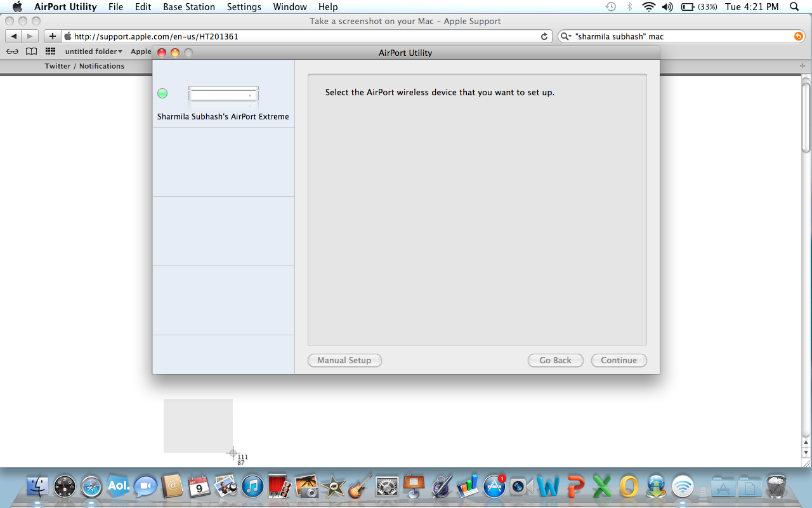Click AirPort Utility Wi-Fi icon in Dock

point(683,487)
